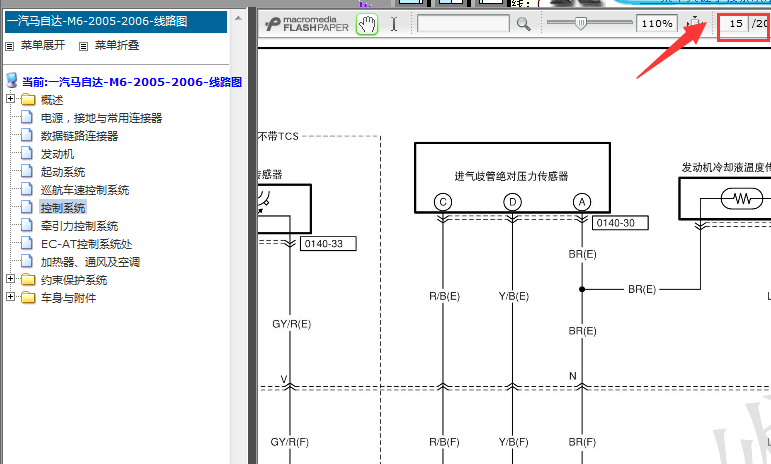Click the magnifier search icon

click(x=524, y=24)
